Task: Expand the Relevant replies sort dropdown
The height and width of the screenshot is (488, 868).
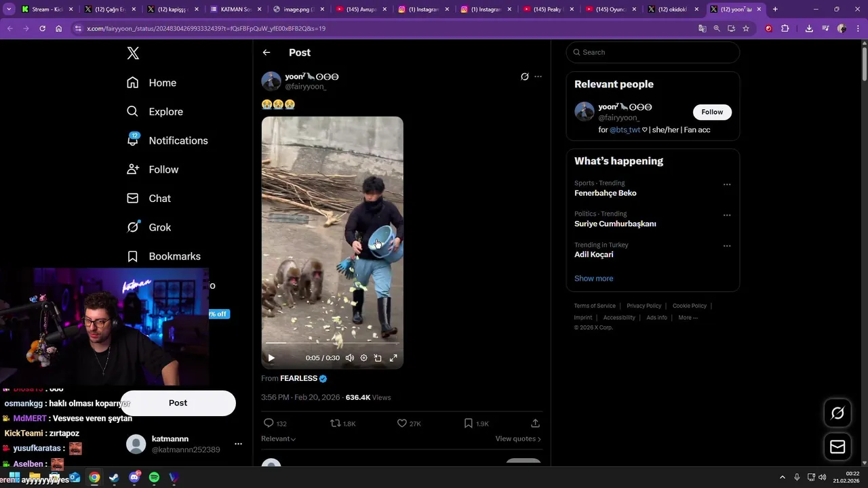Action: pos(279,439)
